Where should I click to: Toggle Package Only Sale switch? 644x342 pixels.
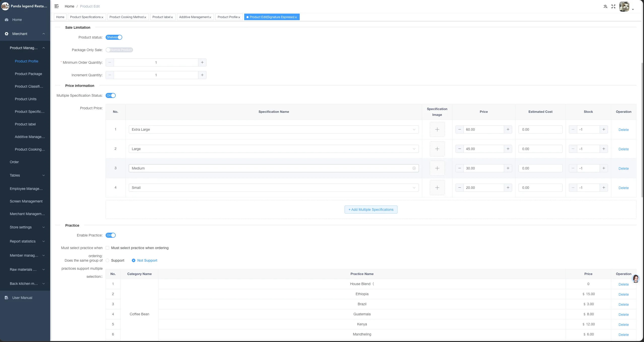(x=119, y=50)
